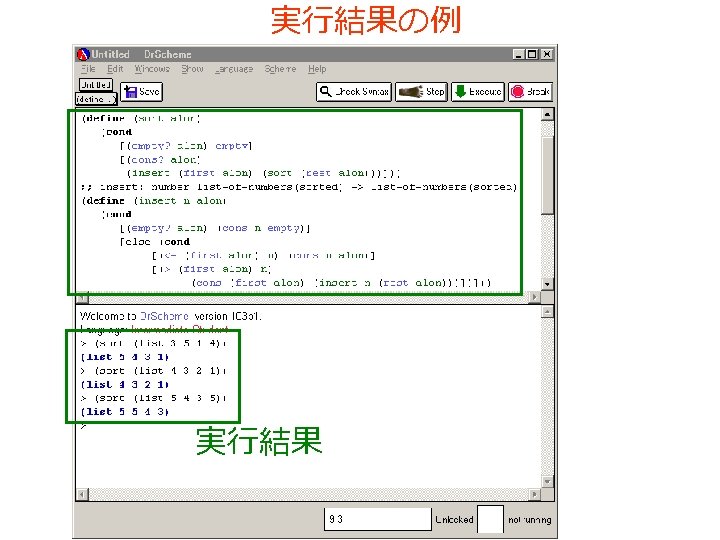720x540 pixels.
Task: Open the Scheme menu
Action: [x=280, y=69]
